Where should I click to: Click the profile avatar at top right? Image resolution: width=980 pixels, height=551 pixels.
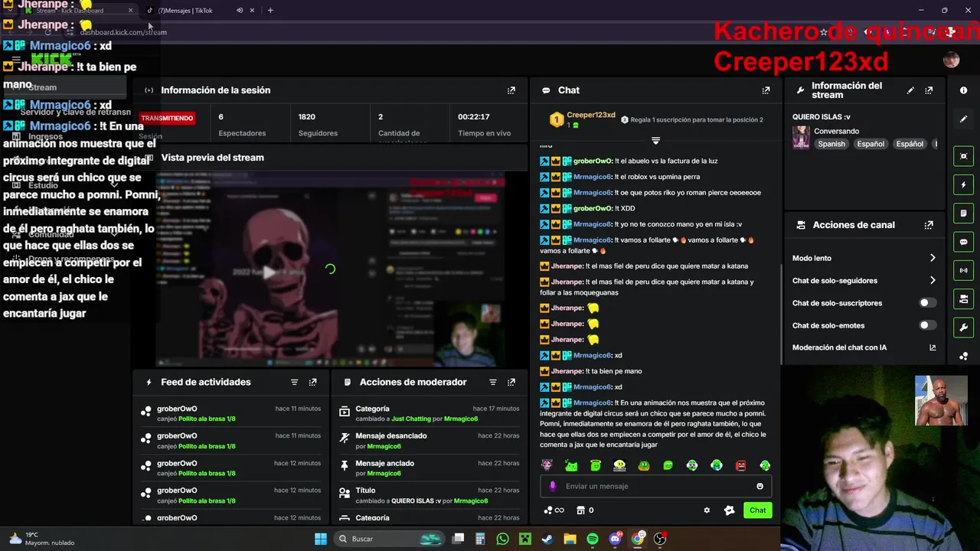tap(952, 60)
